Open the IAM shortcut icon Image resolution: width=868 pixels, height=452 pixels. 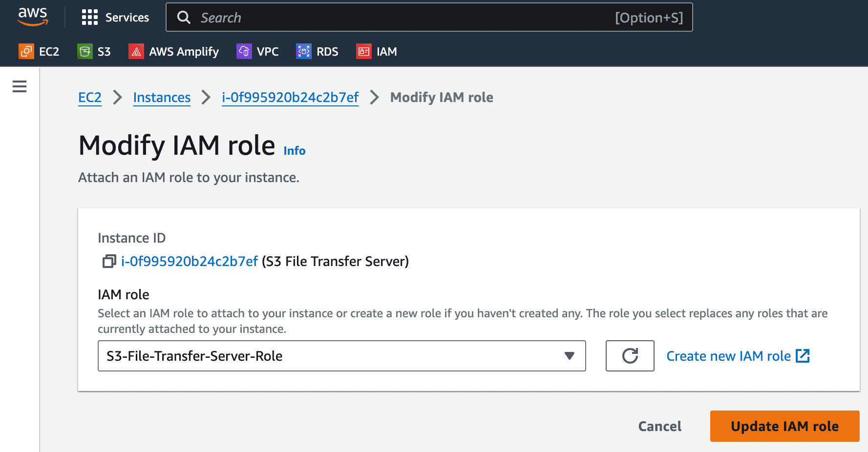click(x=364, y=51)
